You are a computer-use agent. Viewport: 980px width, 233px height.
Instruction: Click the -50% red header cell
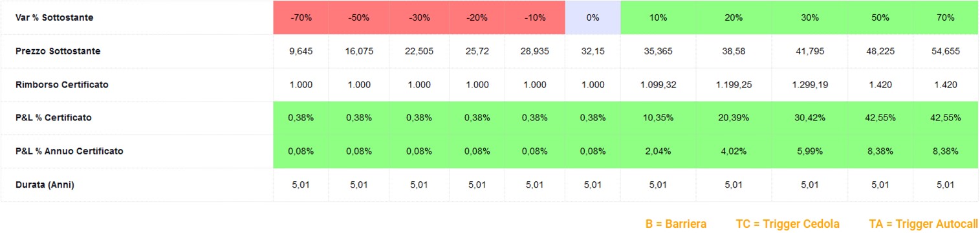[x=358, y=17]
